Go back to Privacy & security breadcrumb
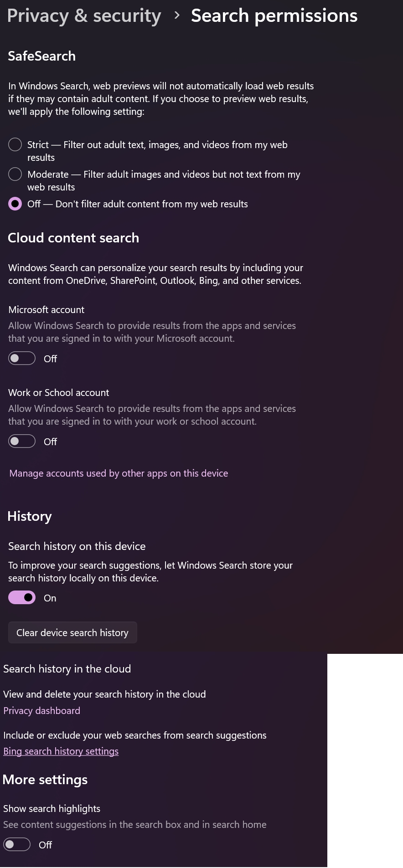The height and width of the screenshot is (868, 403). pos(84,15)
